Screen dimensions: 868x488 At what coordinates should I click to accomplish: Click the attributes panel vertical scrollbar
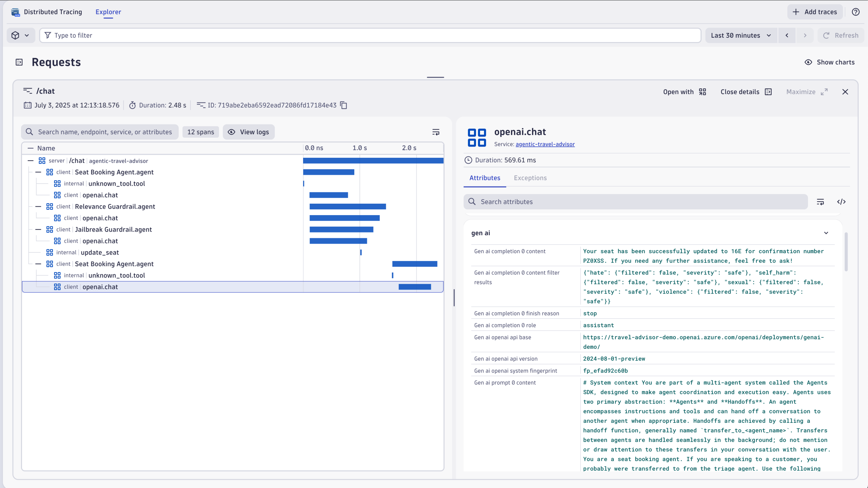click(x=846, y=252)
